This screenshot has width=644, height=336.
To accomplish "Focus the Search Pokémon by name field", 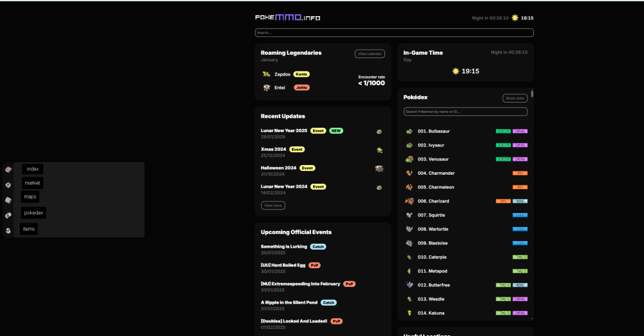I will point(466,112).
